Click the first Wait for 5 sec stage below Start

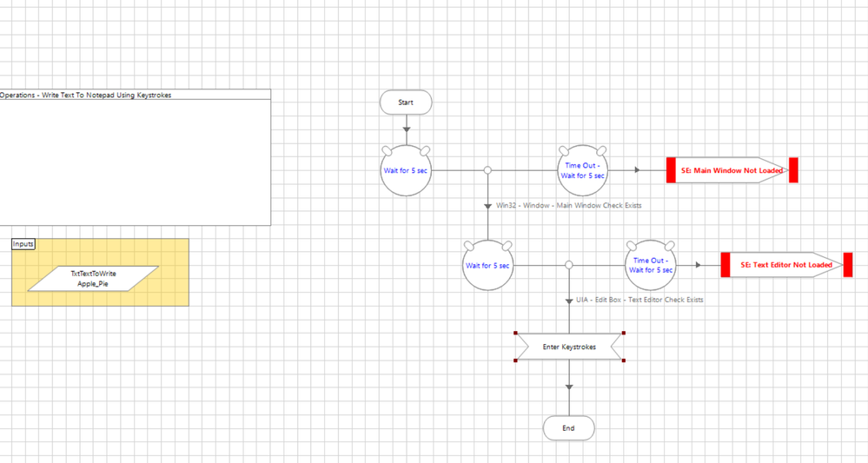coord(406,170)
